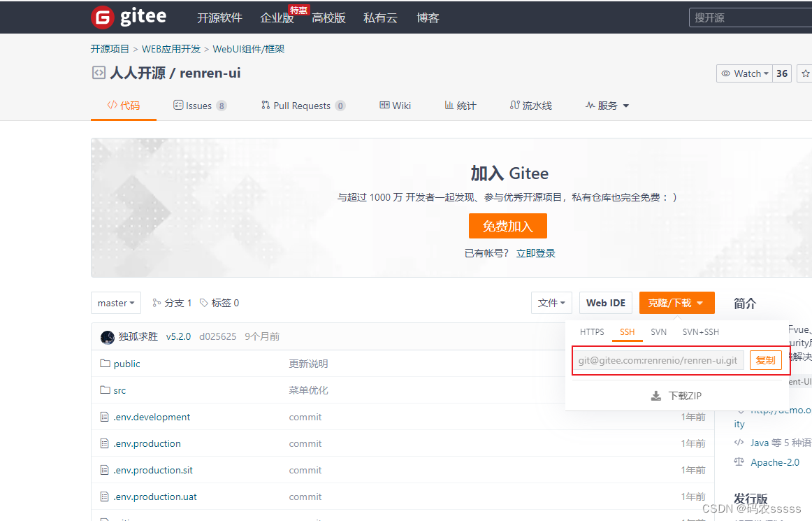Click the .env.production.uat file icon
Screen dimensions: 812x521
coord(105,497)
